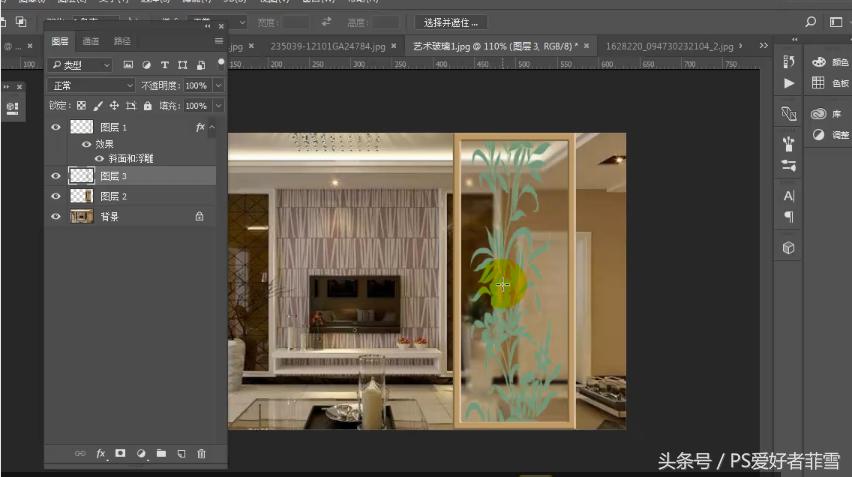Open the workspace switcher icon
The width and height of the screenshot is (852, 477).
[x=836, y=22]
